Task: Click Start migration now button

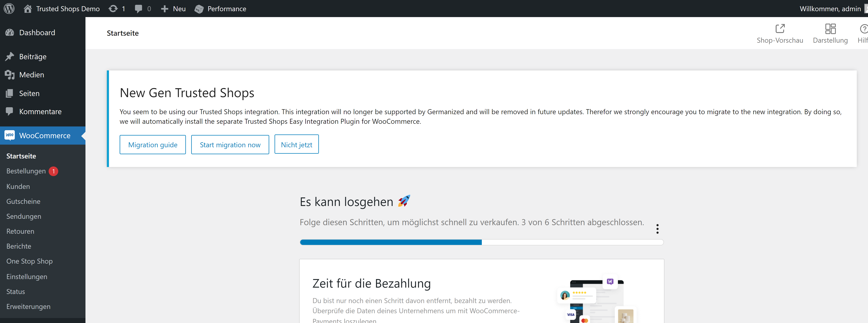Action: [230, 145]
